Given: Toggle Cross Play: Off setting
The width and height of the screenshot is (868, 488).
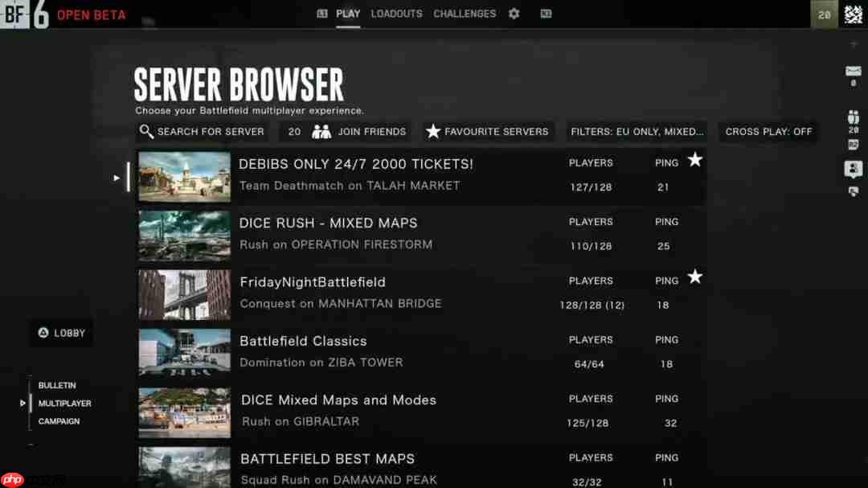Looking at the screenshot, I should (x=768, y=132).
